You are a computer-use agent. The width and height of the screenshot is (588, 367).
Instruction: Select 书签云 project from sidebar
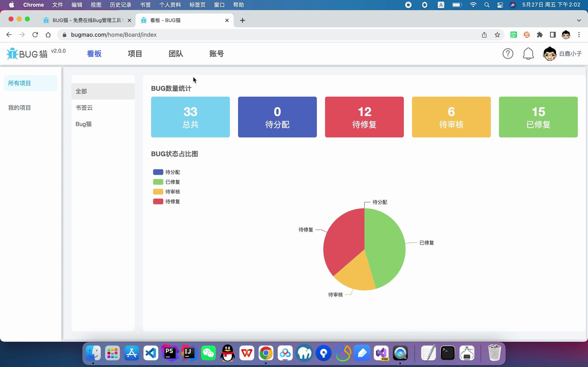pos(84,107)
